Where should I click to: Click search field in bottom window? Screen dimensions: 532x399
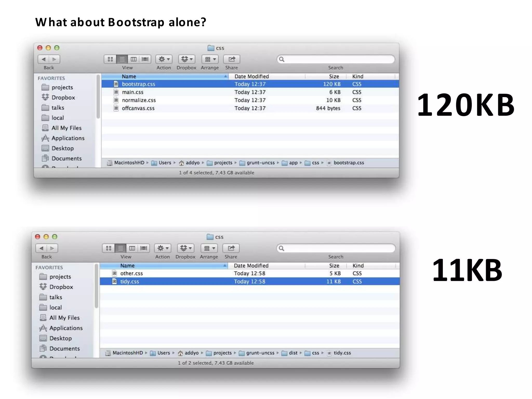336,248
